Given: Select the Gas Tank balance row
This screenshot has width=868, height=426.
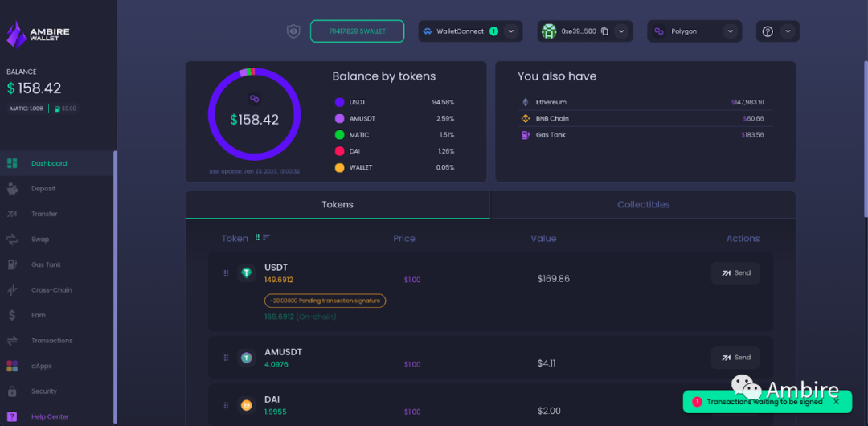Looking at the screenshot, I should pyautogui.click(x=645, y=134).
